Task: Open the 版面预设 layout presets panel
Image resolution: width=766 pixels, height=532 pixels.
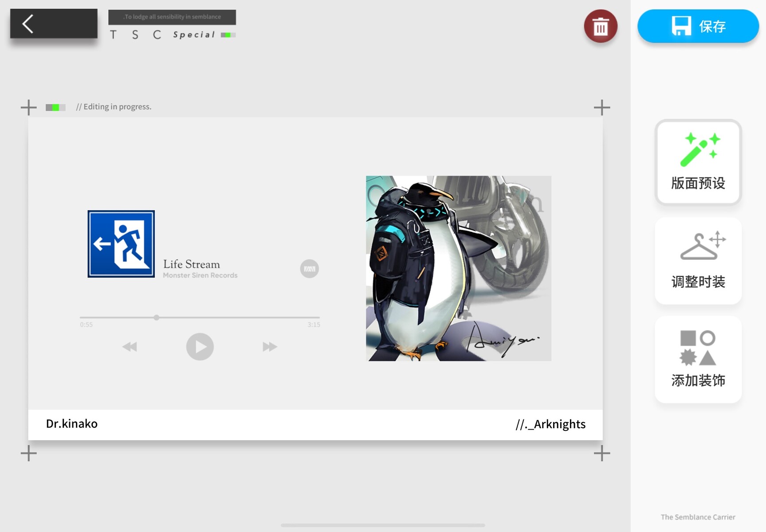Action: coord(698,162)
